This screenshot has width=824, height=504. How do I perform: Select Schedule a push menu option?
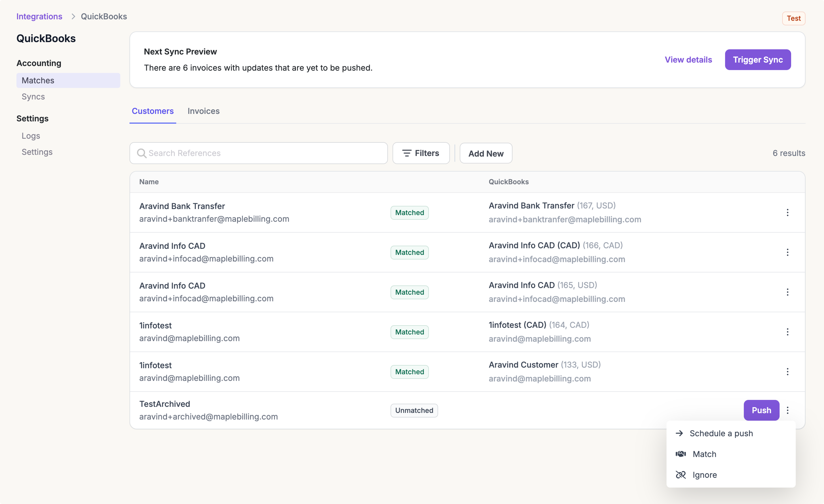coord(721,433)
